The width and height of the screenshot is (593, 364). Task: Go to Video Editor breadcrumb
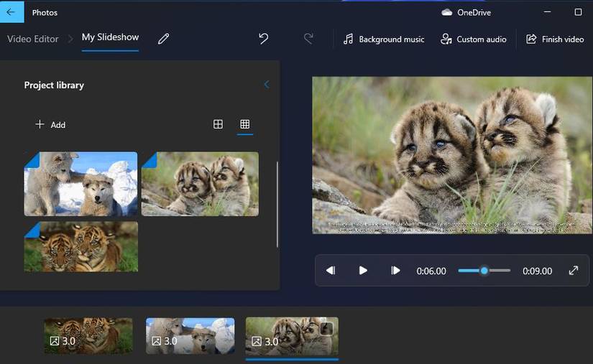(x=33, y=39)
